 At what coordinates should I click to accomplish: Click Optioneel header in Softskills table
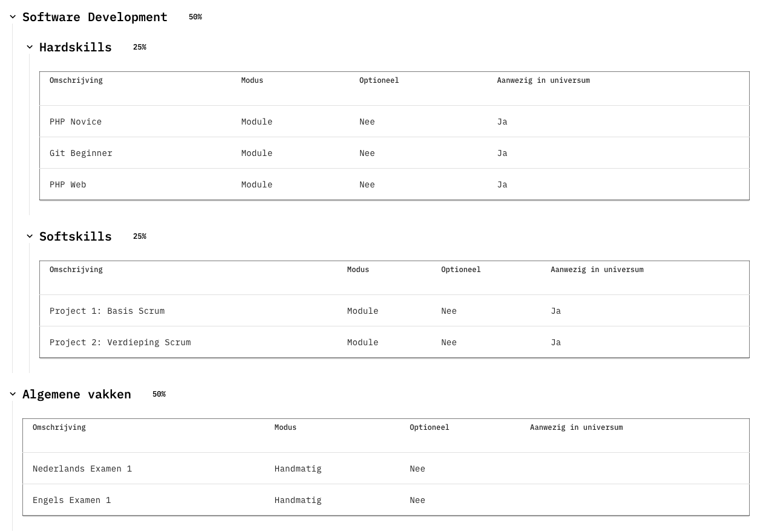461,270
